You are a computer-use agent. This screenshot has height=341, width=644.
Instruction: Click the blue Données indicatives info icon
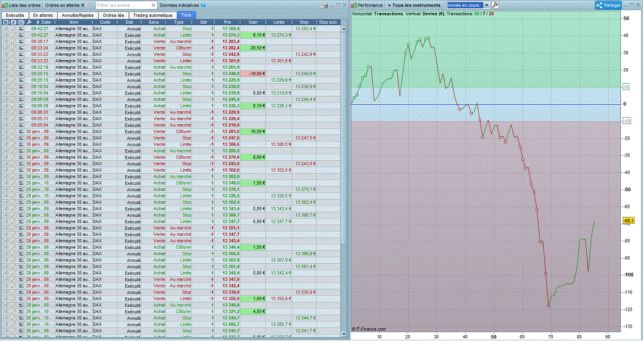click(x=203, y=5)
